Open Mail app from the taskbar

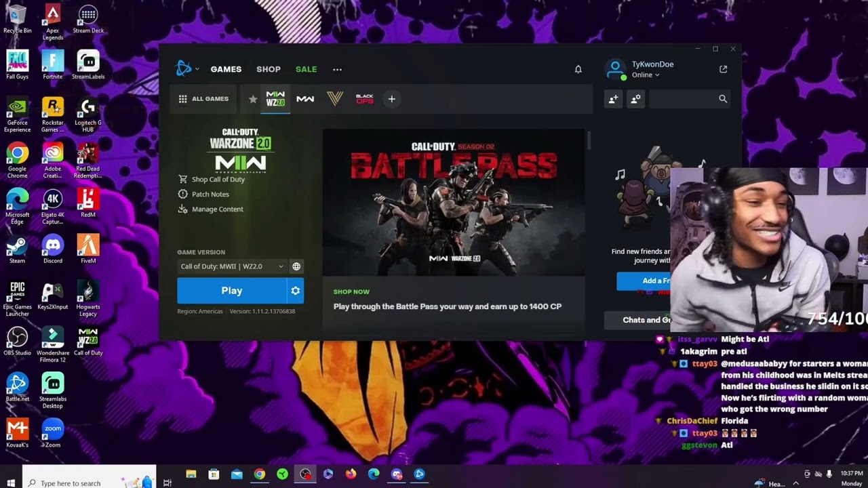[237, 474]
